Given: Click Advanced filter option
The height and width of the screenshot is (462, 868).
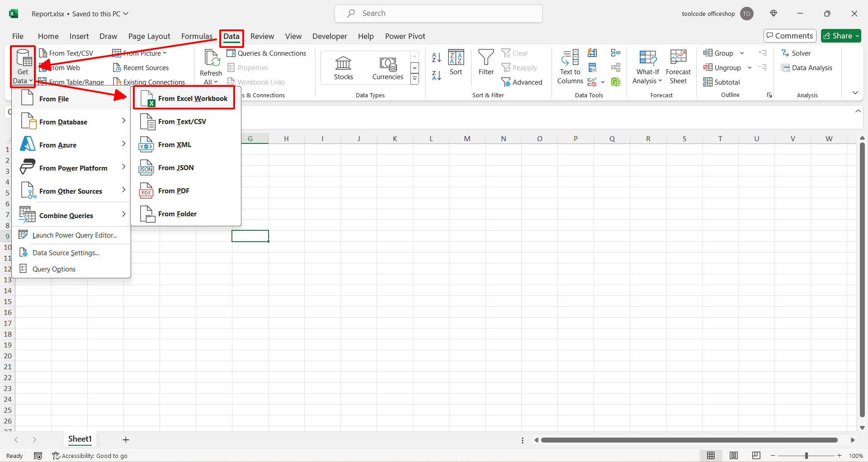Looking at the screenshot, I should coord(522,82).
